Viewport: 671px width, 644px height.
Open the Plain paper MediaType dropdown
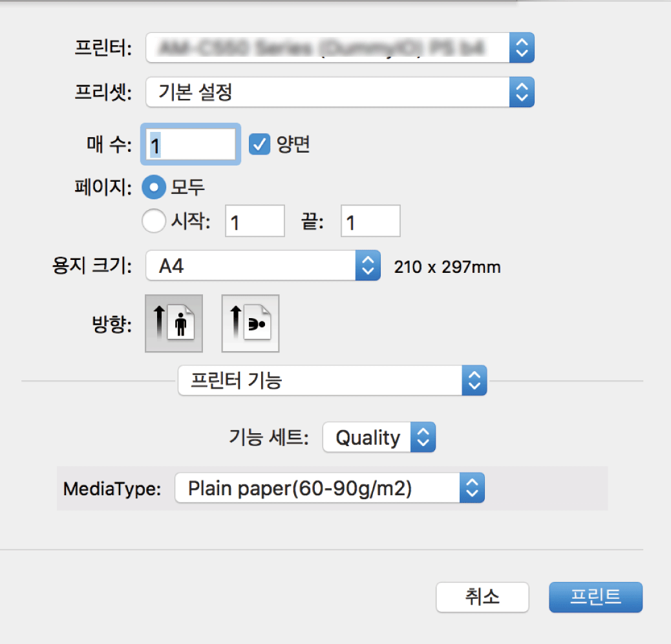coord(317,488)
